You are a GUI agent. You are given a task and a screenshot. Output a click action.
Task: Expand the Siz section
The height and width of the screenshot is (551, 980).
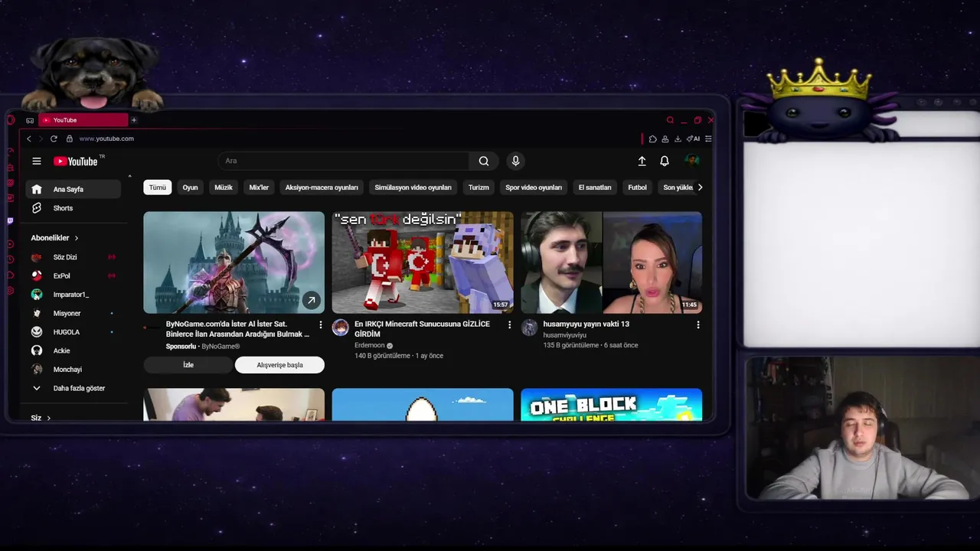41,418
